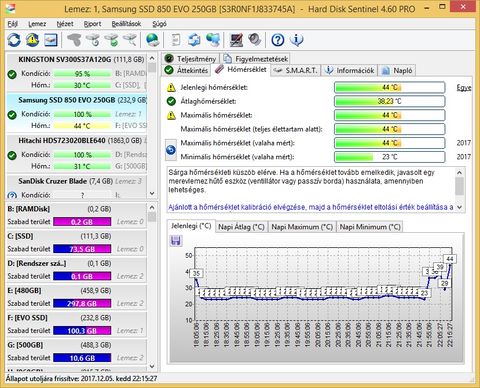
Task: Click the second gray disk test toolbar icon
Action: [93, 40]
